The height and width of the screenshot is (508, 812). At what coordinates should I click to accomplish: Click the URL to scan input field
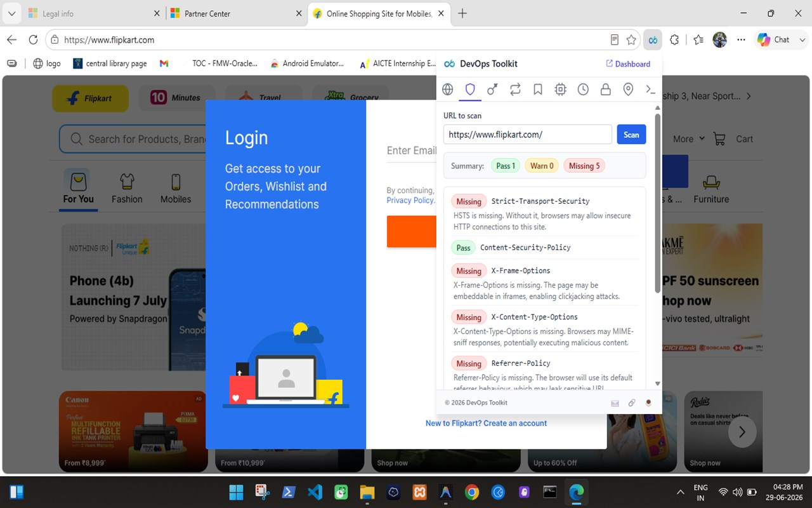528,135
